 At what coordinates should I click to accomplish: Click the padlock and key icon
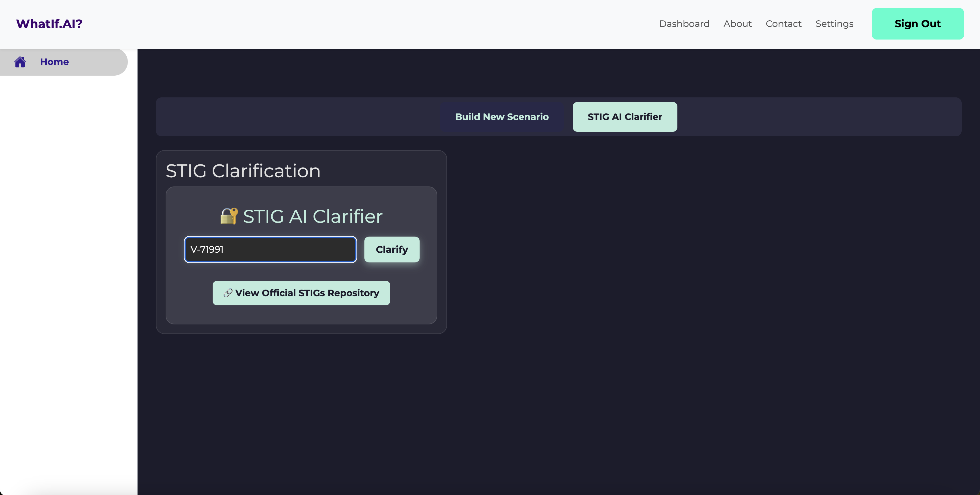pyautogui.click(x=229, y=216)
